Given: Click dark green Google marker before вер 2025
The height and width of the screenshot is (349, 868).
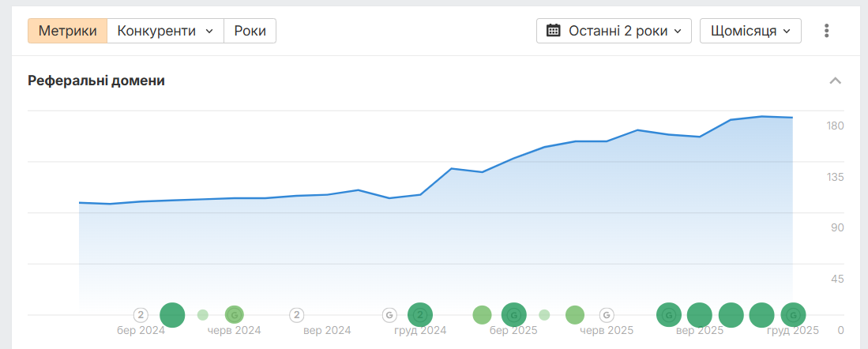Looking at the screenshot, I should click(669, 315).
